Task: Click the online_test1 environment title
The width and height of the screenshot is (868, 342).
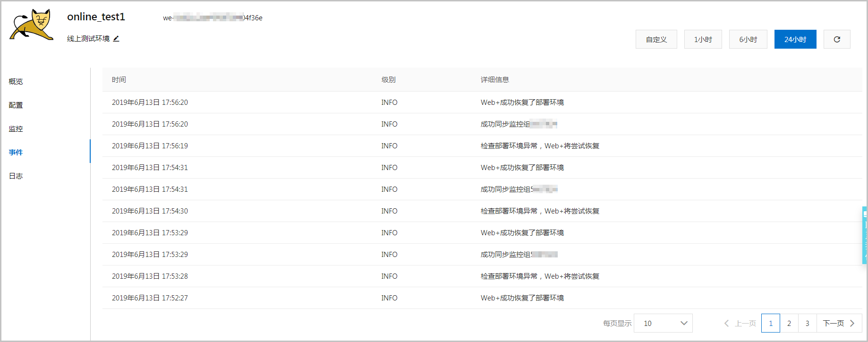Action: click(x=96, y=17)
